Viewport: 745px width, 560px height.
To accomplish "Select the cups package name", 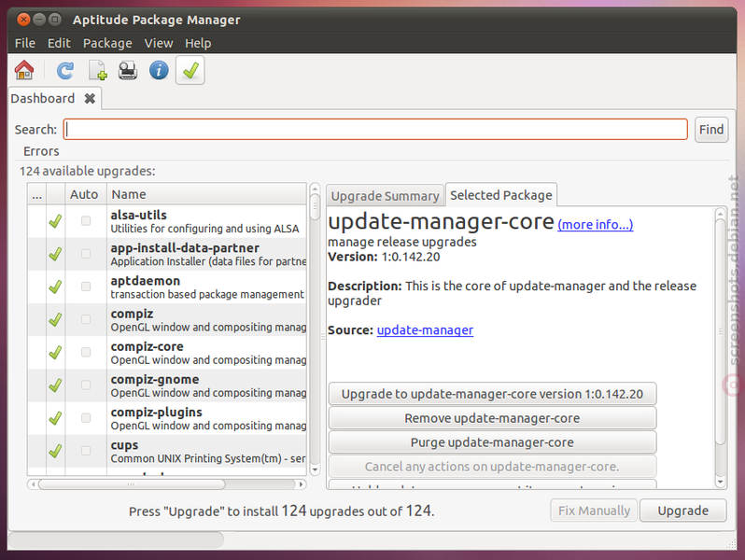I will pos(124,445).
